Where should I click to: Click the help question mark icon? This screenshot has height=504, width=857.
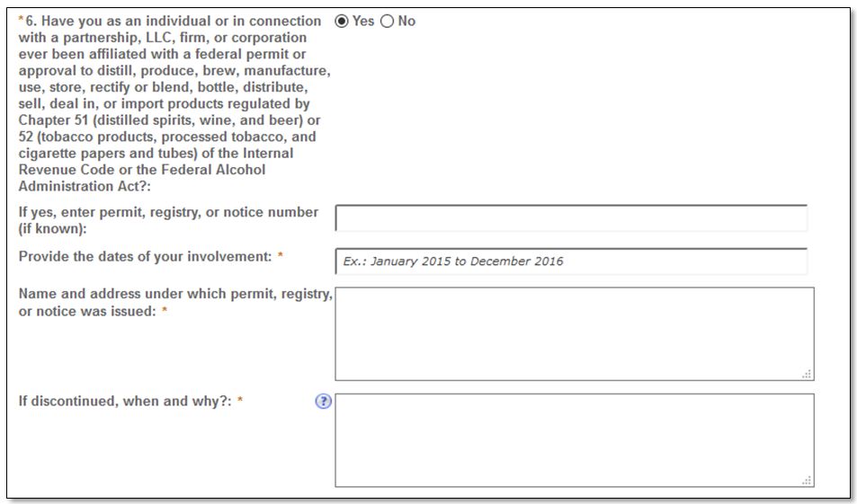click(x=324, y=402)
